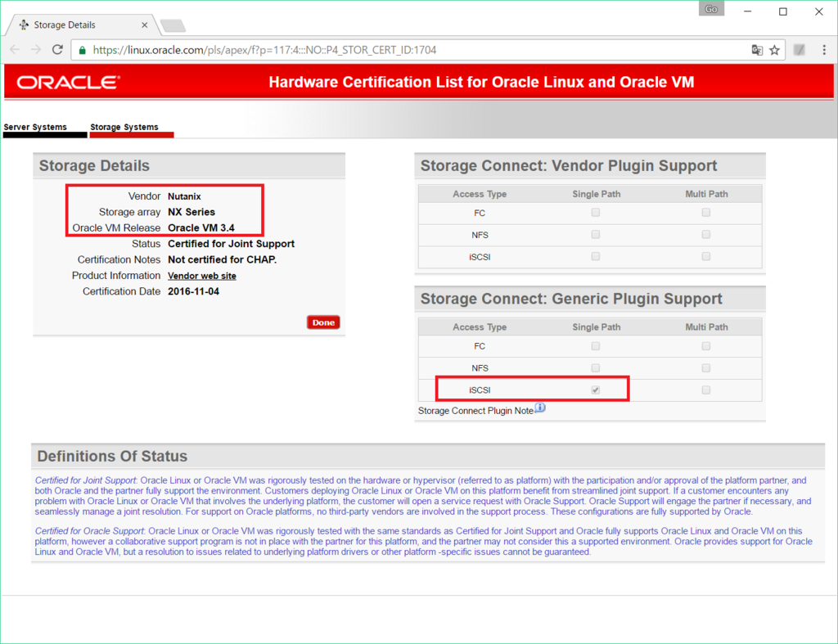Toggle Generic Plugin FC Multi Path checkbox
This screenshot has height=644, width=838.
coord(706,346)
